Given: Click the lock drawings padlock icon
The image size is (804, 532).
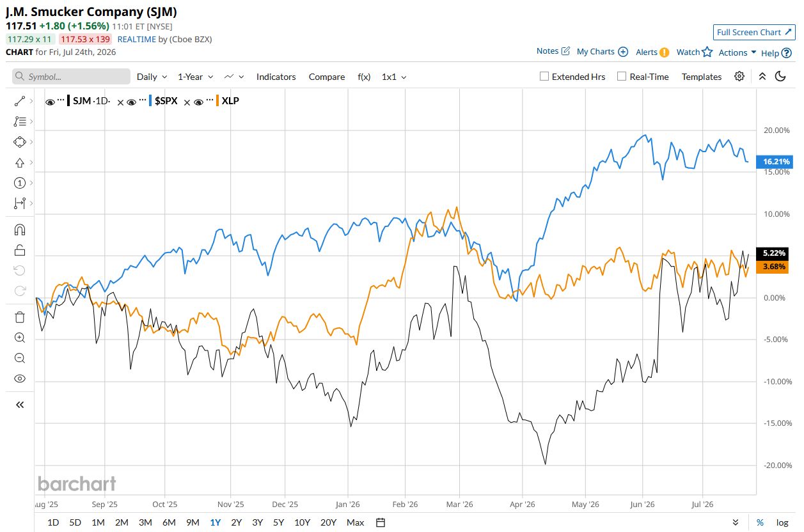Looking at the screenshot, I should (19, 250).
